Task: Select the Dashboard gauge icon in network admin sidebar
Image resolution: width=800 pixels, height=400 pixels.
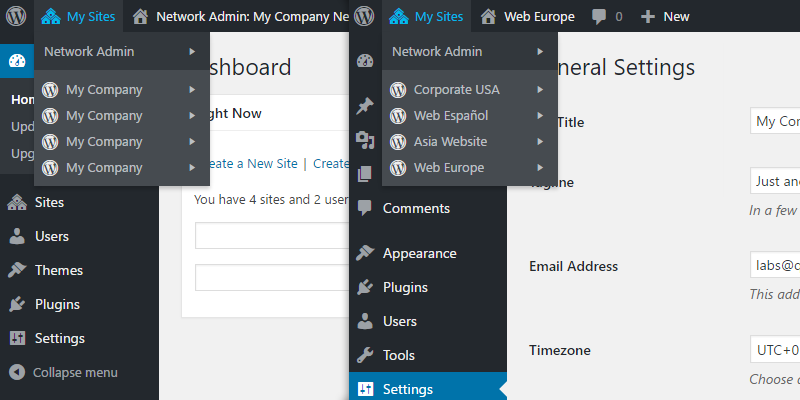Action: [x=17, y=61]
